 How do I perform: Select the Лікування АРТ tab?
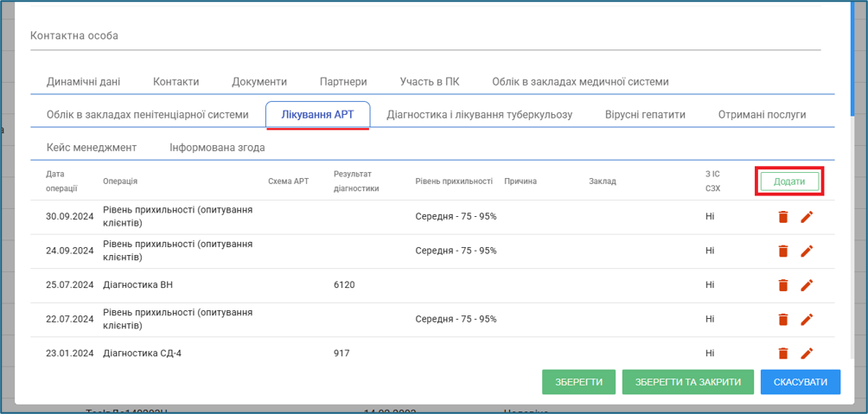click(x=318, y=115)
